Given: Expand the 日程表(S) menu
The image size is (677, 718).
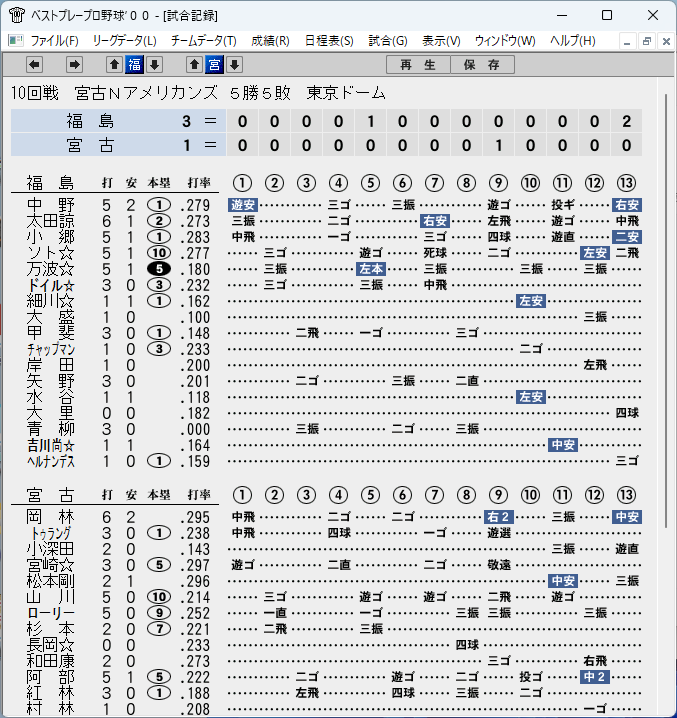Looking at the screenshot, I should coord(329,41).
